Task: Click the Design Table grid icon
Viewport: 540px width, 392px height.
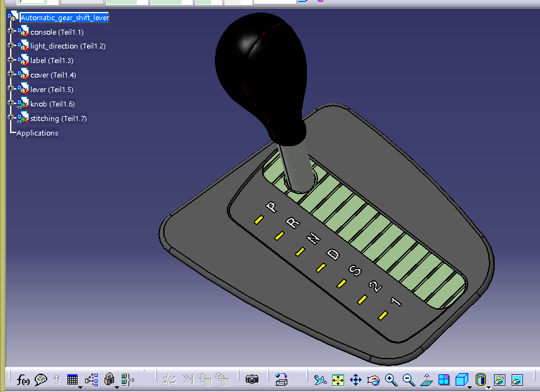Action: [72, 380]
